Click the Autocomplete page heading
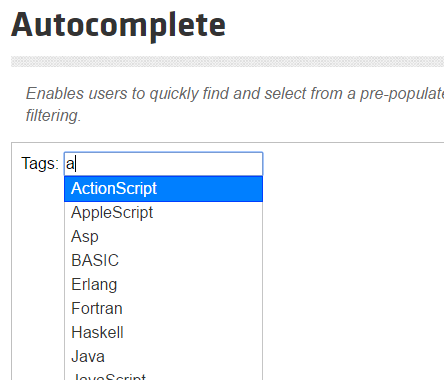This screenshot has width=444, height=380. (118, 26)
